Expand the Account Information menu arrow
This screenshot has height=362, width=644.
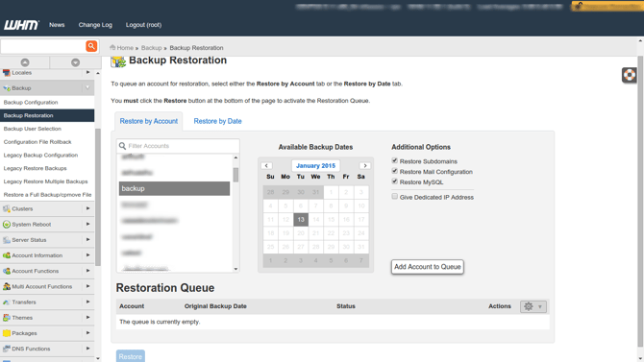87,255
